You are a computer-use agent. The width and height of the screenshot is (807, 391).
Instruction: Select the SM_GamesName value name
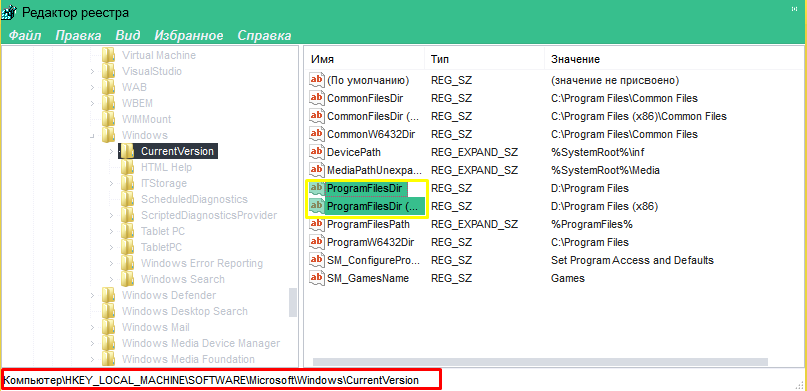click(x=368, y=278)
